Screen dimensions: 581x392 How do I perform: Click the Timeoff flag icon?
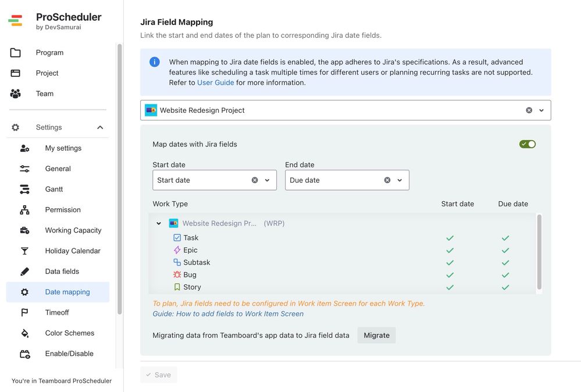point(24,312)
